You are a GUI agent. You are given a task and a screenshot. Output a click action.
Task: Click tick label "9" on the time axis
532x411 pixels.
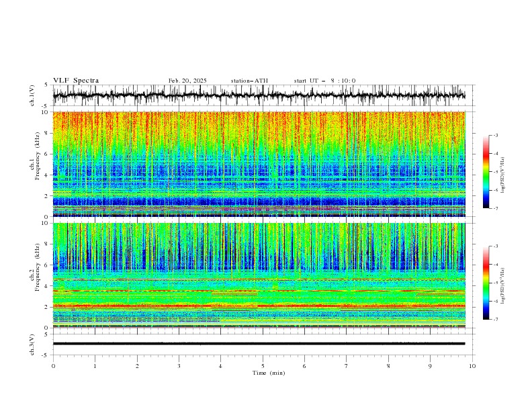pyautogui.click(x=430, y=366)
